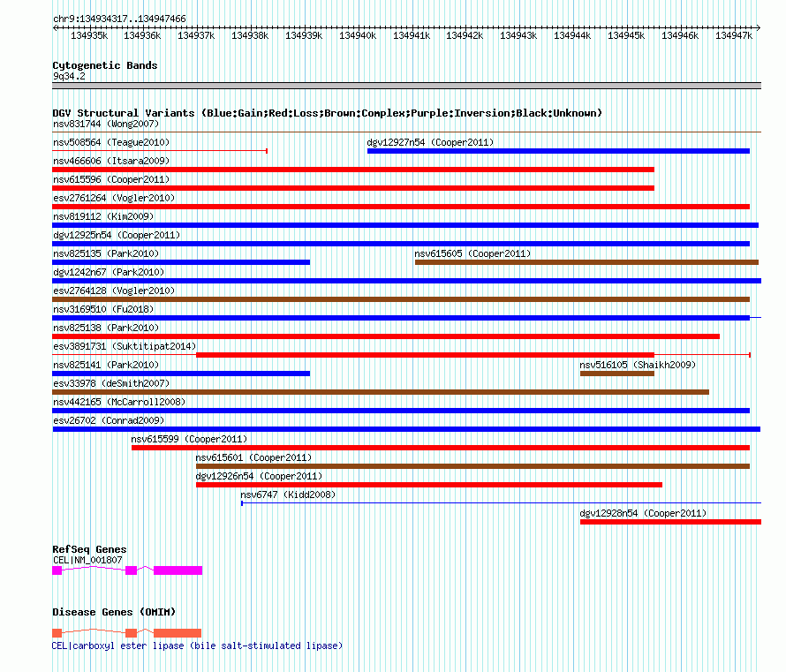Click the Cytogenetic Bands track title

tap(105, 65)
